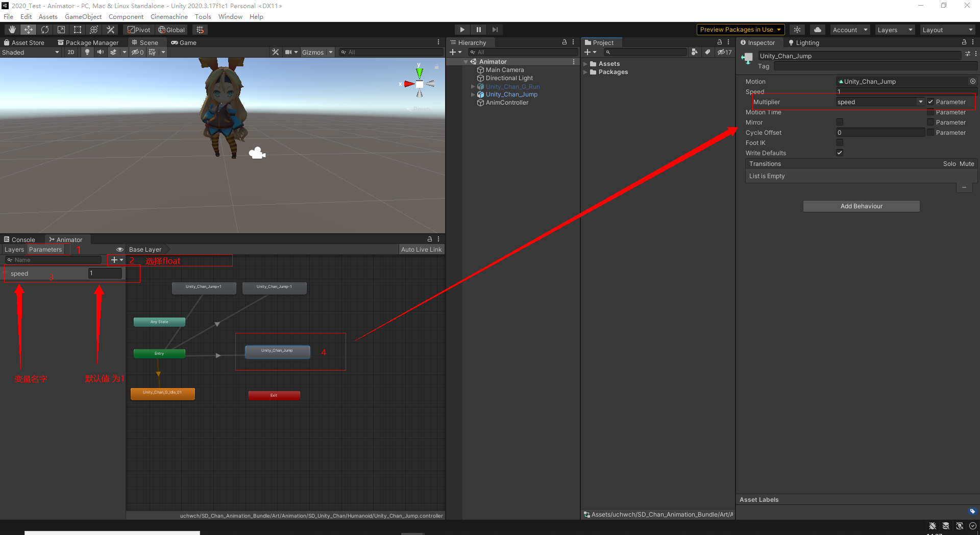Select Directional Light in Hierarchy

[x=509, y=78]
